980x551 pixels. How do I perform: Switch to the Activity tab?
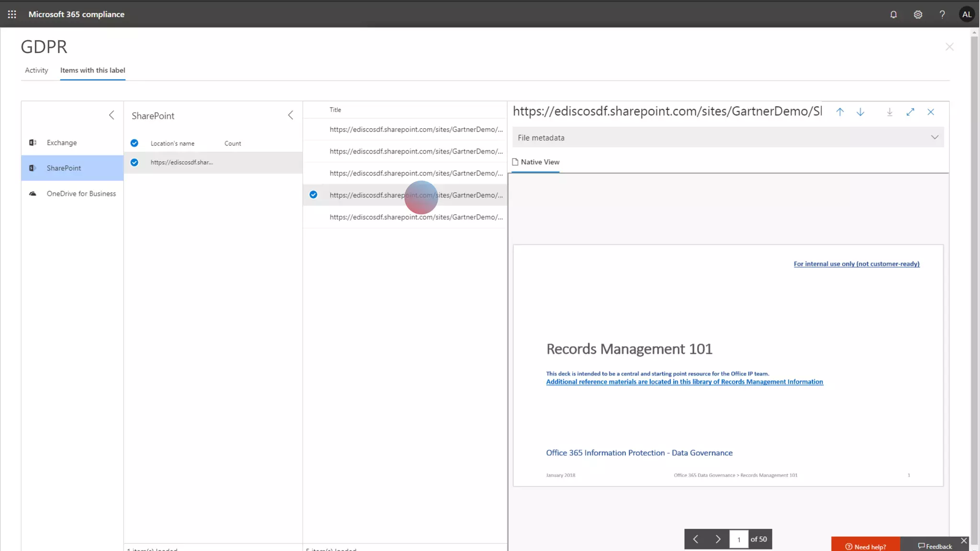[36, 70]
